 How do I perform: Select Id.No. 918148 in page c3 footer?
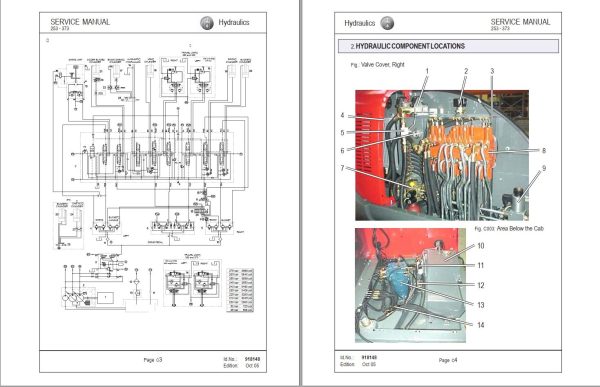[x=242, y=359]
